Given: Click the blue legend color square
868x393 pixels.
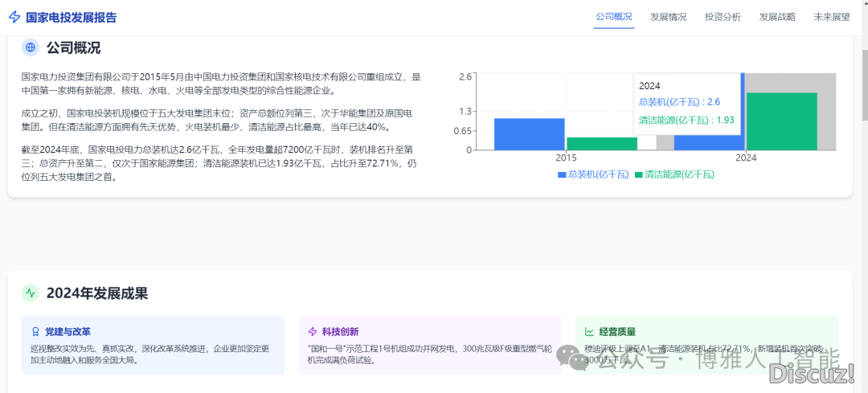Looking at the screenshot, I should point(562,174).
